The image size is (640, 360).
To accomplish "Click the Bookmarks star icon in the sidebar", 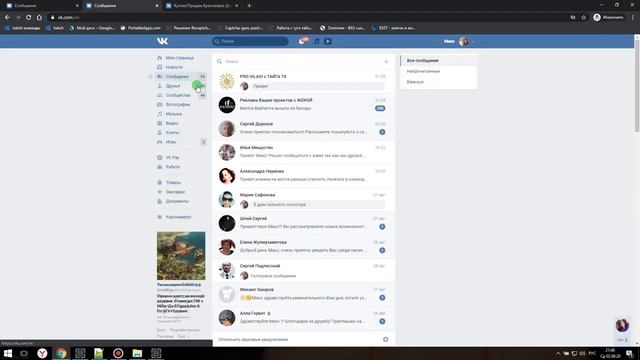I will tap(160, 192).
